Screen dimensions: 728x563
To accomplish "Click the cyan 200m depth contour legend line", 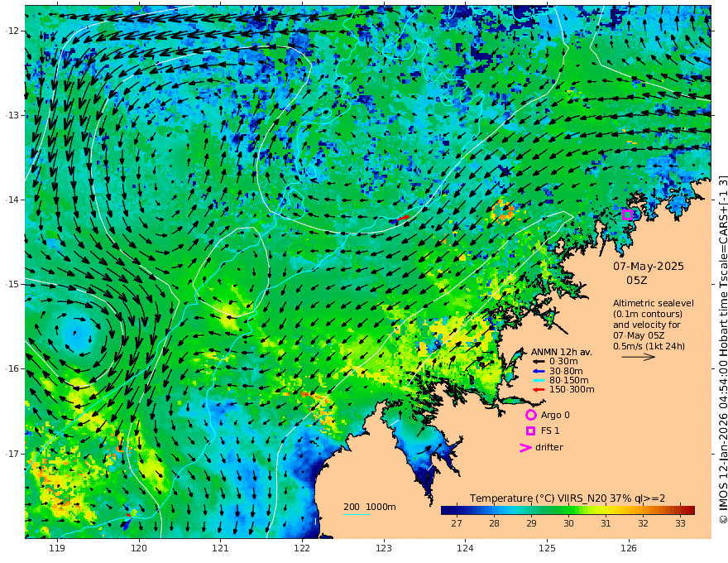I will tap(357, 514).
